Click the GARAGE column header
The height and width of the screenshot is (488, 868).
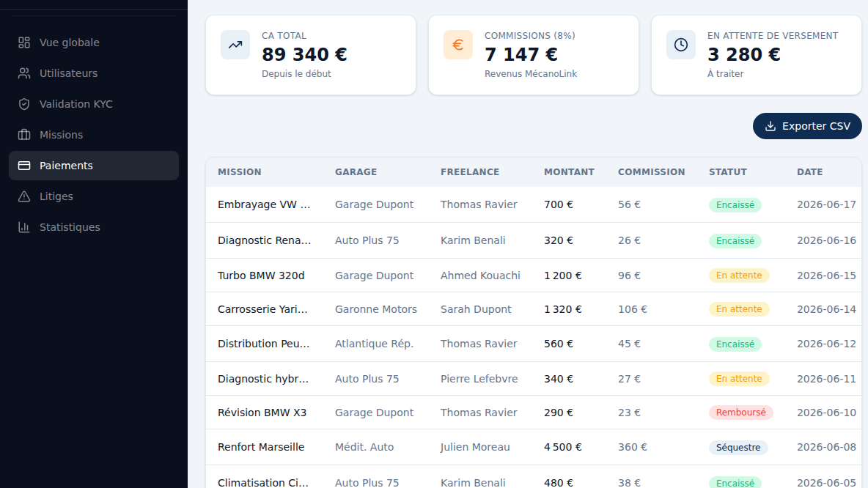coord(356,172)
